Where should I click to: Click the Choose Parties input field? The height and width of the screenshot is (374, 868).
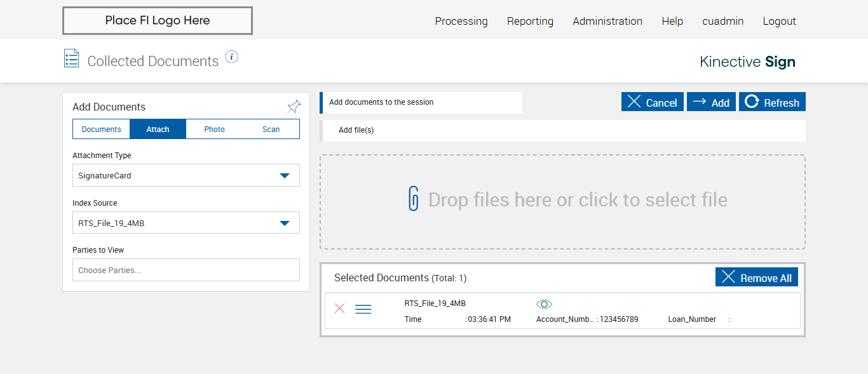pos(186,270)
